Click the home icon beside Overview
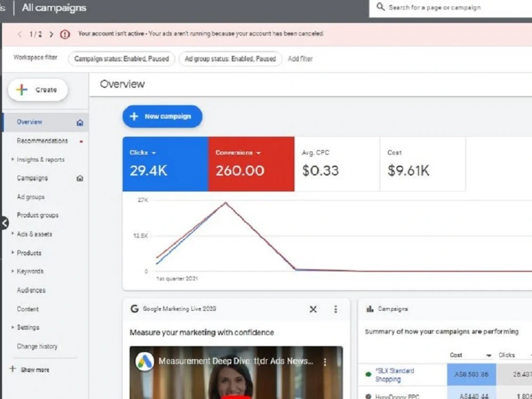This screenshot has width=532, height=399. 80,122
